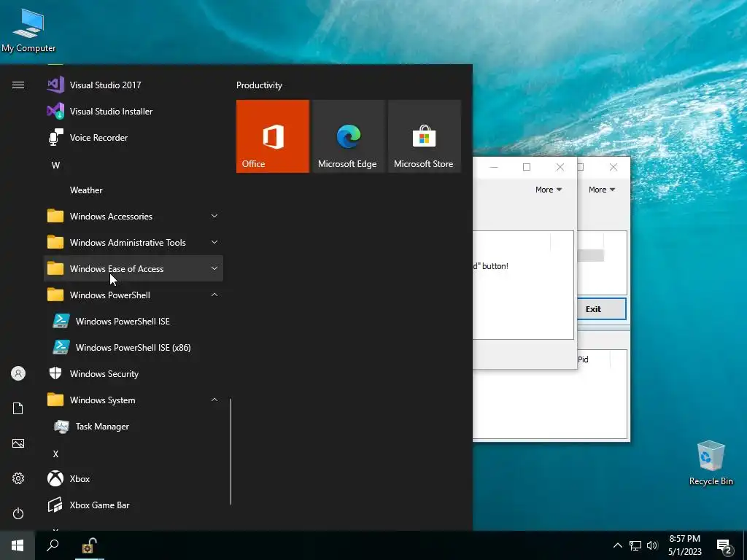The height and width of the screenshot is (560, 747).
Task: Click the Start menu app list scrollbar
Action: pyautogui.click(x=231, y=451)
